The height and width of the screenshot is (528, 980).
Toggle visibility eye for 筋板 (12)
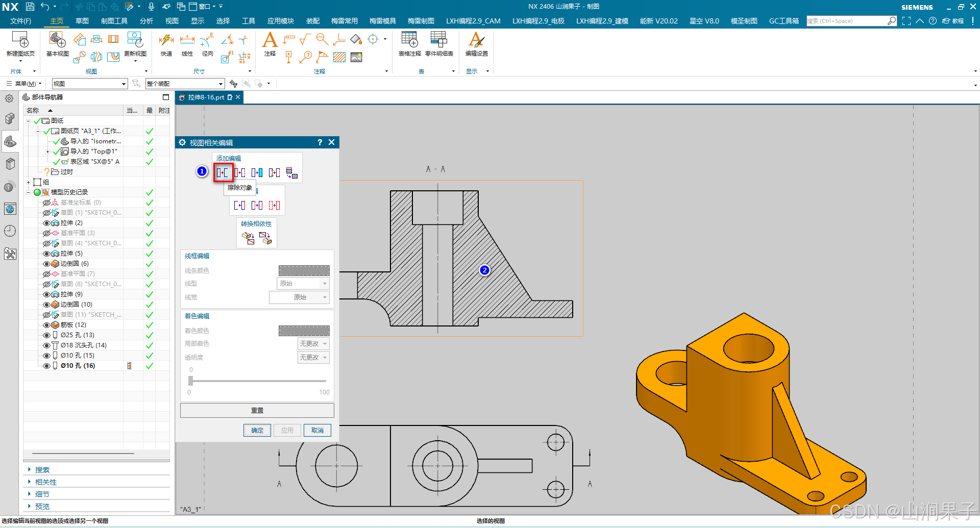[x=46, y=325]
